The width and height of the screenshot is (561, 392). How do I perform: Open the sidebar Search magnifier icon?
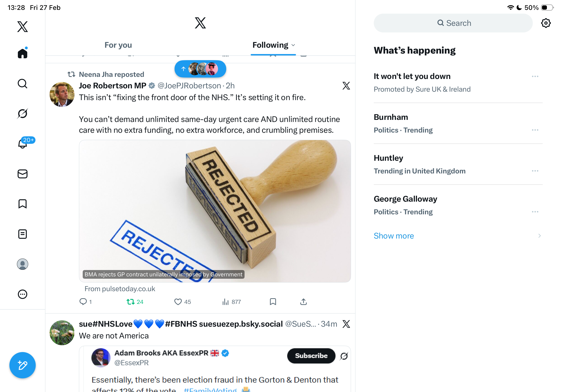pos(23,84)
